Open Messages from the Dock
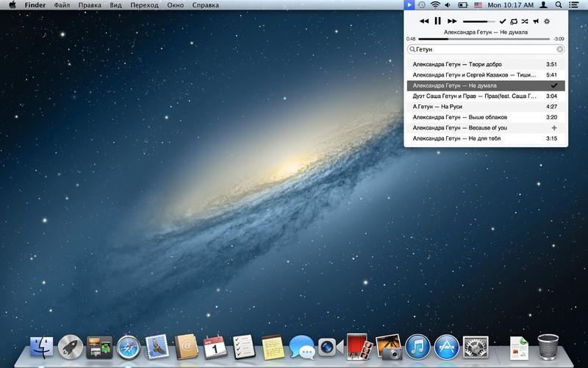588x368 pixels. click(302, 347)
